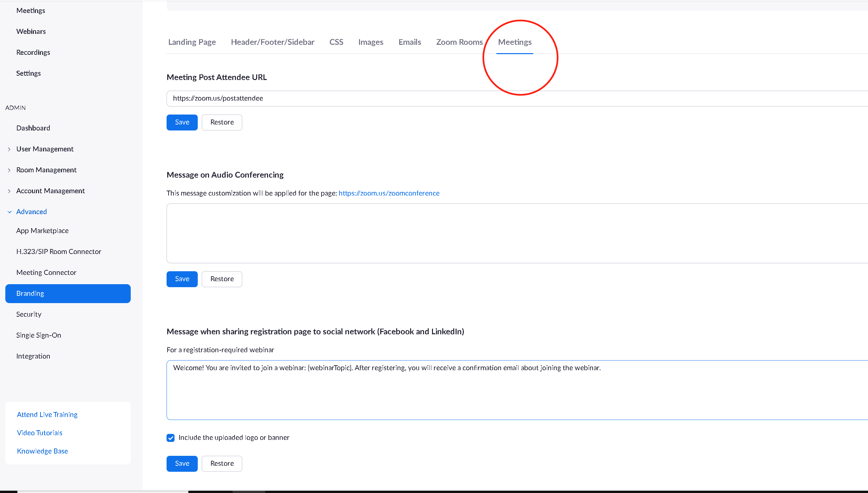868x493 pixels.
Task: Restore the Audio Conferencing message
Action: point(222,279)
